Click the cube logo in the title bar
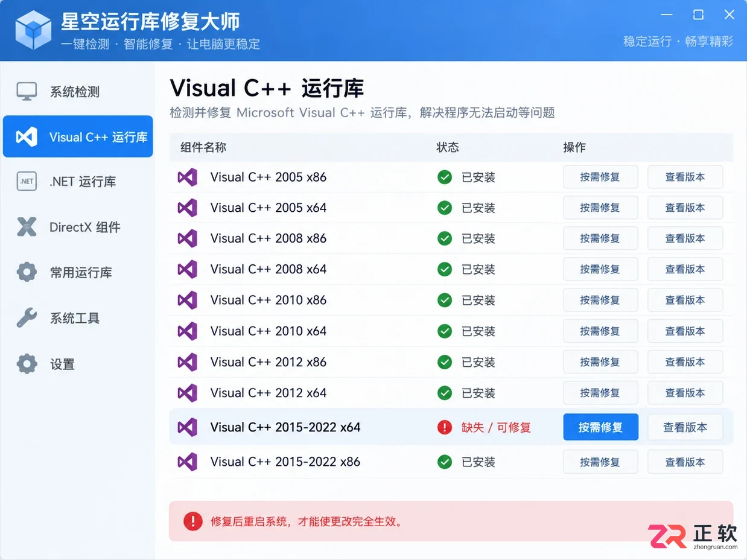Screen dimensions: 747x560 coord(34,30)
